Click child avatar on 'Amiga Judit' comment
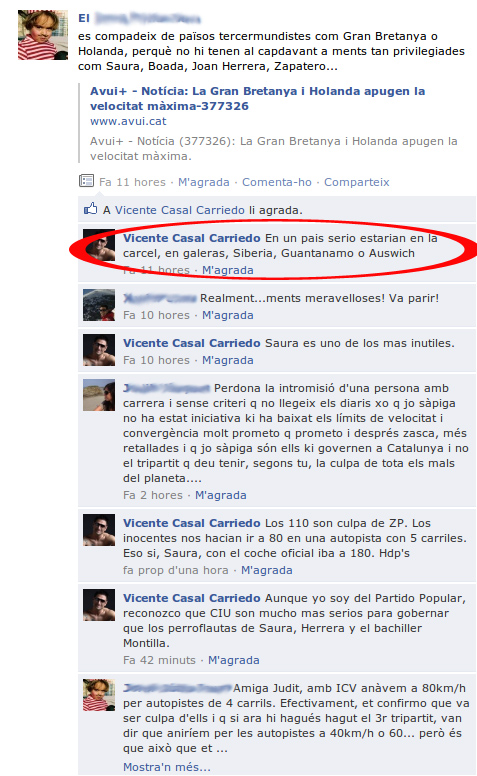The height and width of the screenshot is (776, 477). [x=99, y=695]
